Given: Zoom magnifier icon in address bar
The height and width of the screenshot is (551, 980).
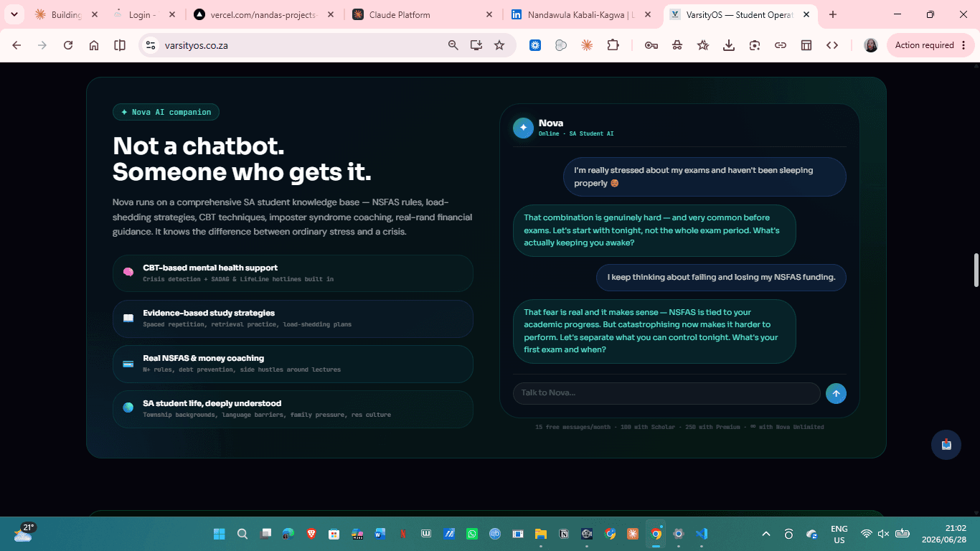Looking at the screenshot, I should [x=453, y=45].
